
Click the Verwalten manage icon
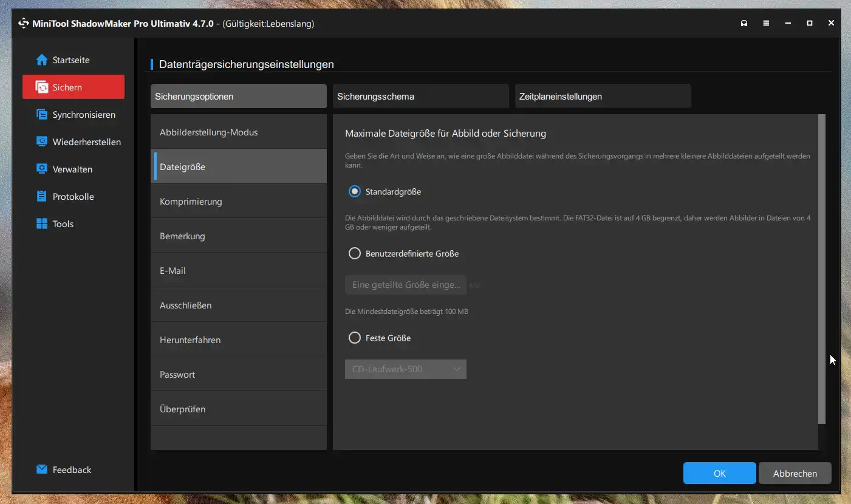click(42, 169)
